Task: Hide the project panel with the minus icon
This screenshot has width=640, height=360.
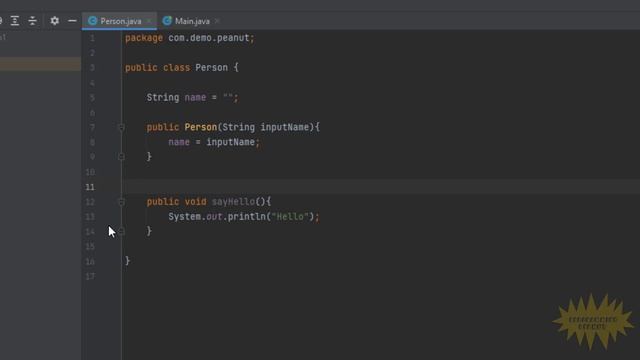Action: coord(72,20)
